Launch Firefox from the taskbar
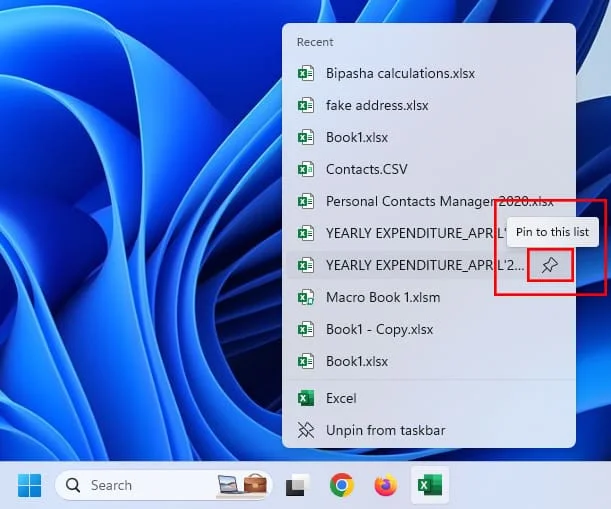 [385, 485]
